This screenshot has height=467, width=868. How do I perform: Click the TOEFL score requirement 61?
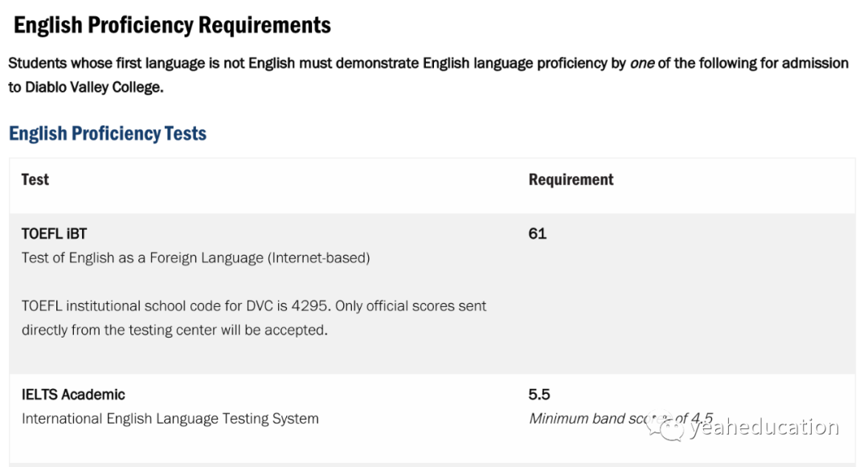pos(537,233)
